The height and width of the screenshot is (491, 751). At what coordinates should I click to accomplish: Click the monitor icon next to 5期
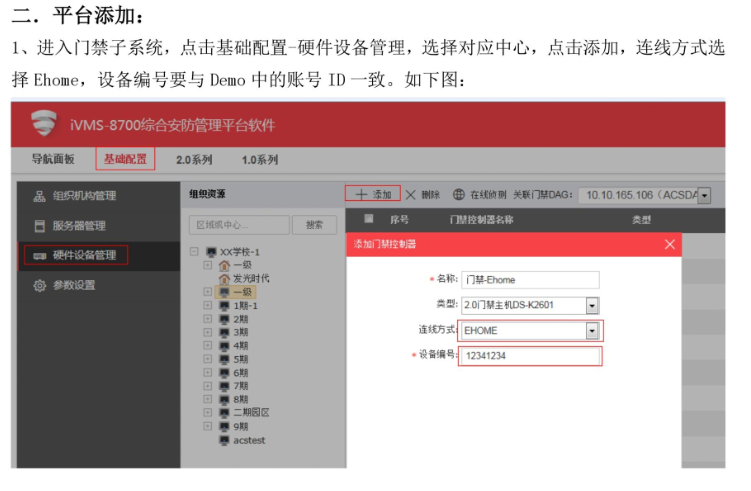pyautogui.click(x=224, y=359)
